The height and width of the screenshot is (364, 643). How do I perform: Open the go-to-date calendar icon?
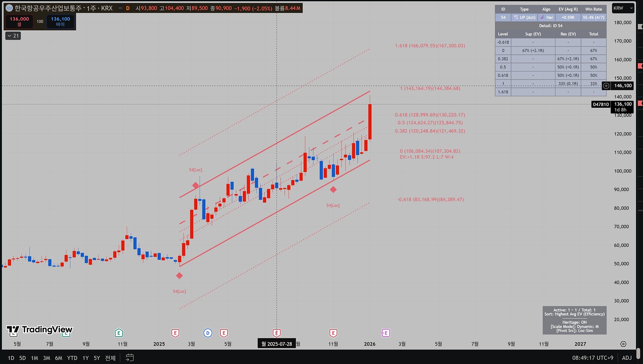tap(130, 358)
